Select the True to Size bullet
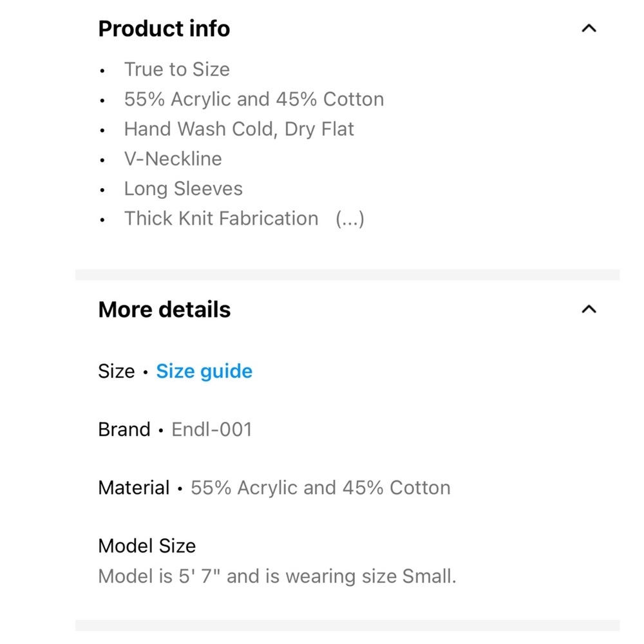Screen dimensions: 644x644 (176, 69)
